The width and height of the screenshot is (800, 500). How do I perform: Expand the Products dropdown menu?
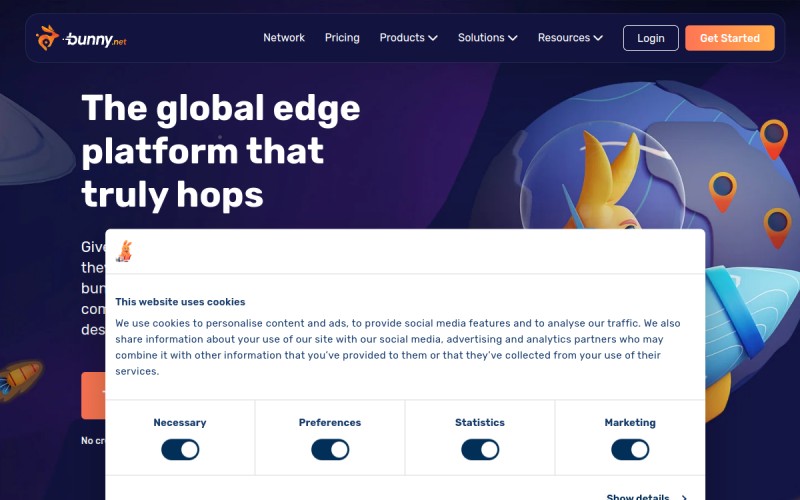(408, 38)
